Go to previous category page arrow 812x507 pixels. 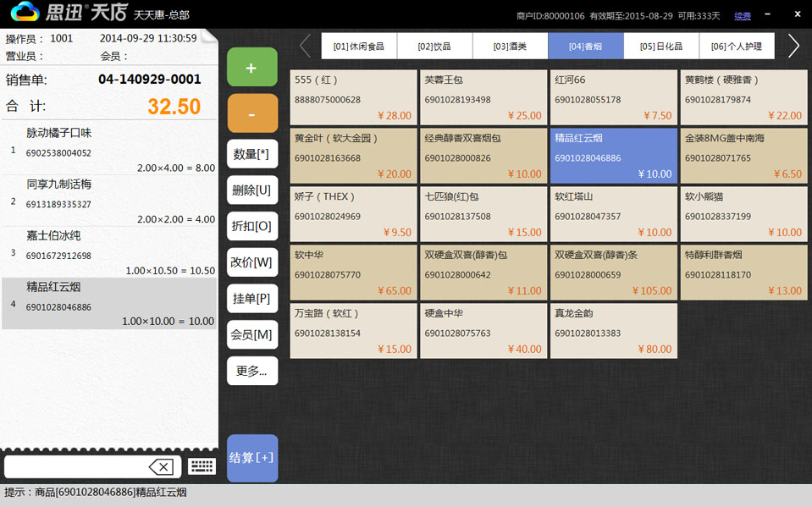[305, 46]
